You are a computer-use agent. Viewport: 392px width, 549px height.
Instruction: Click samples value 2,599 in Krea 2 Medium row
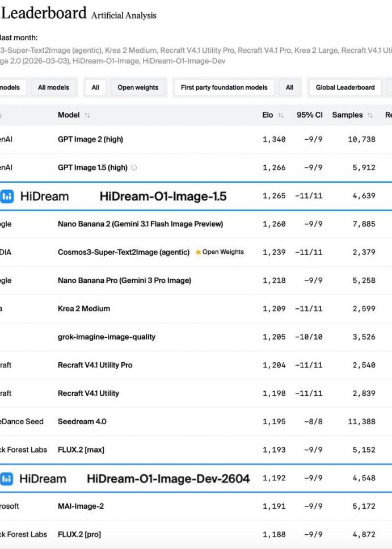pos(364,309)
